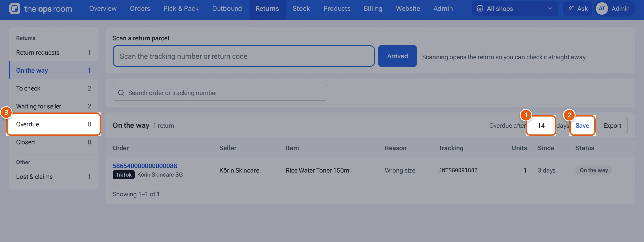Go to the Billing tab

pyautogui.click(x=373, y=9)
